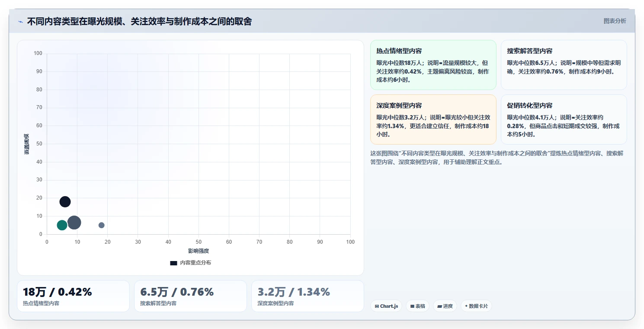Click the 3.2万 / 1.34% stat card
The height and width of the screenshot is (329, 644).
(x=308, y=296)
